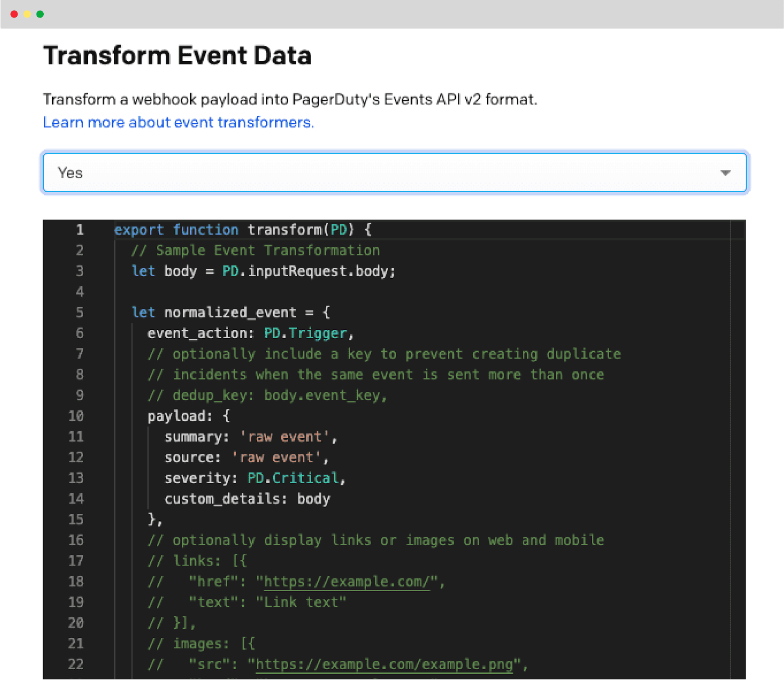Click the Transform Event Data heading
Viewport: 784px width, 699px height.
click(x=177, y=55)
